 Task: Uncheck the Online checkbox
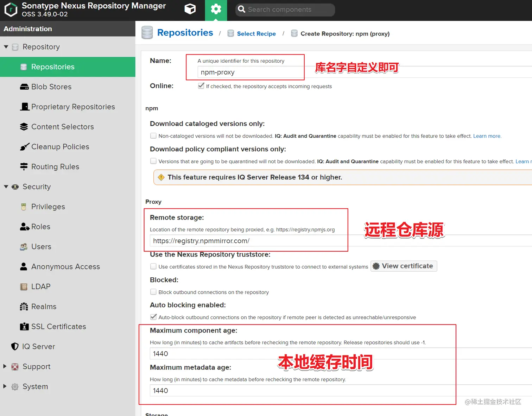click(x=201, y=86)
